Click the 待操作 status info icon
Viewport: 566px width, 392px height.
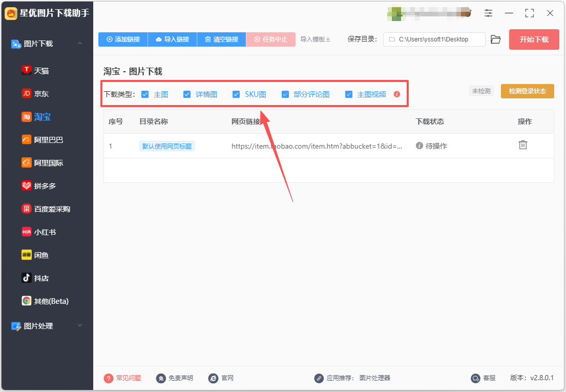tap(419, 146)
